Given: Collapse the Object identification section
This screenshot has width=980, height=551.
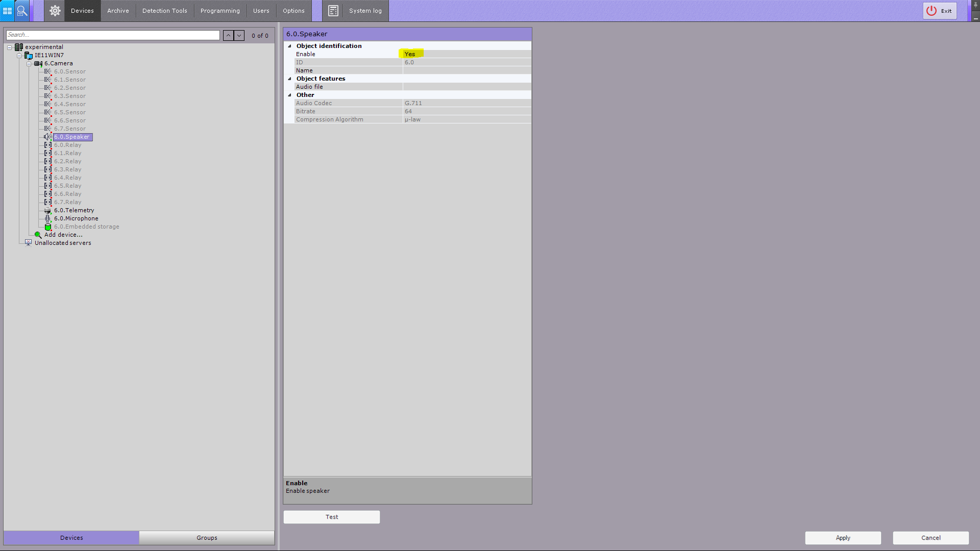Looking at the screenshot, I should (289, 46).
